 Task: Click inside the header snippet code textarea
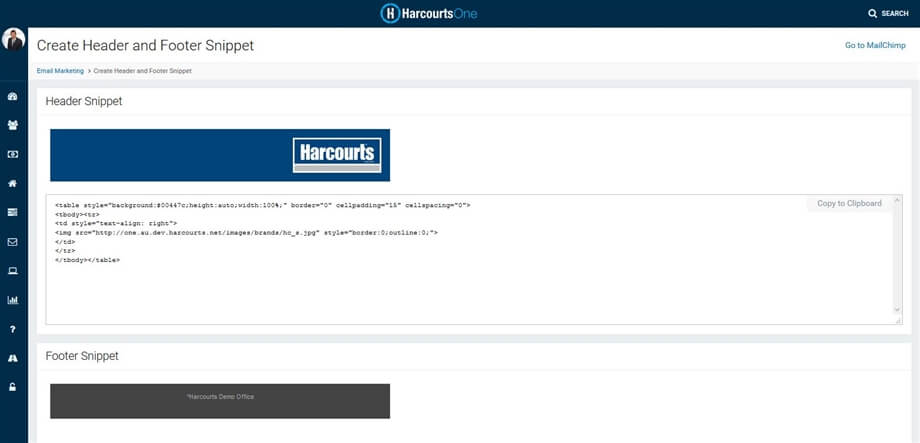(474, 259)
